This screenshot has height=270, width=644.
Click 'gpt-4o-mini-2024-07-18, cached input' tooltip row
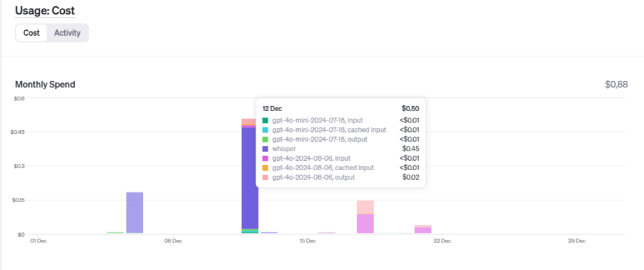pyautogui.click(x=340, y=130)
